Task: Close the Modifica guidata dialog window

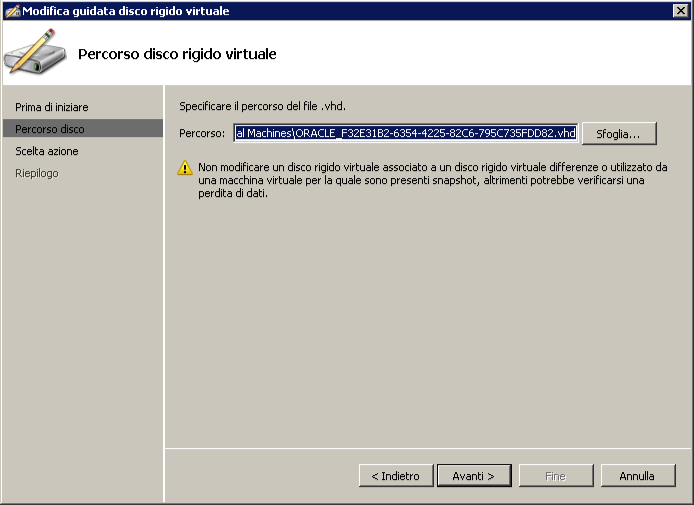Action: 680,11
